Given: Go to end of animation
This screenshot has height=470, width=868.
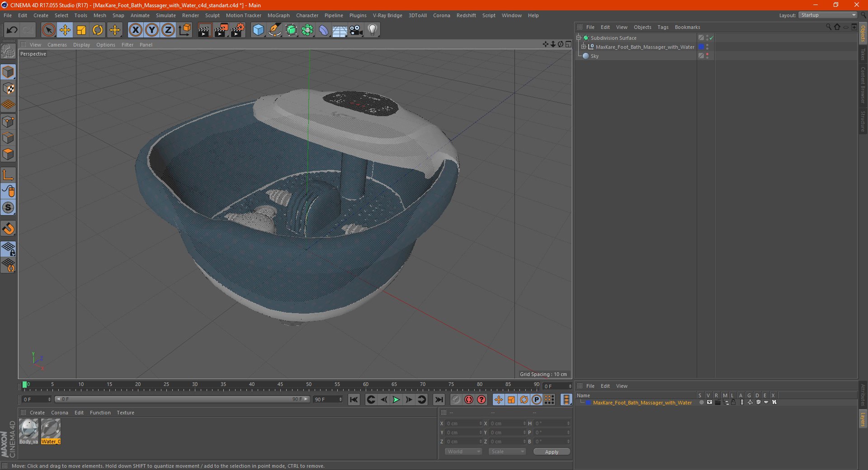Looking at the screenshot, I should click(x=439, y=399).
